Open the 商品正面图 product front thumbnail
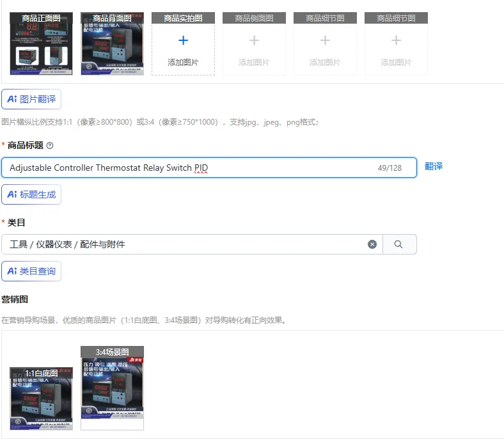 [x=41, y=43]
